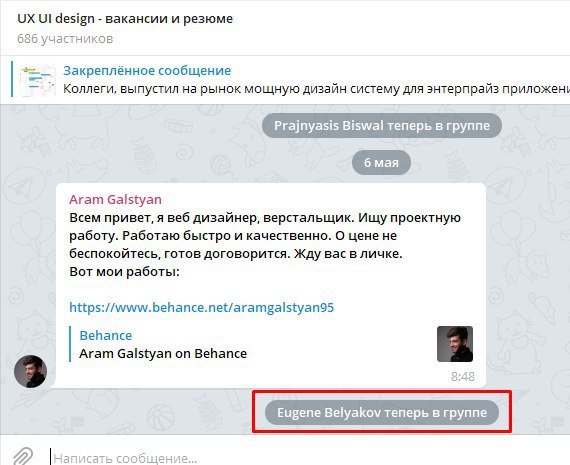The height and width of the screenshot is (465, 570).
Task: Click 'Eugene Belyakov теперь в группе' service message
Action: click(382, 413)
